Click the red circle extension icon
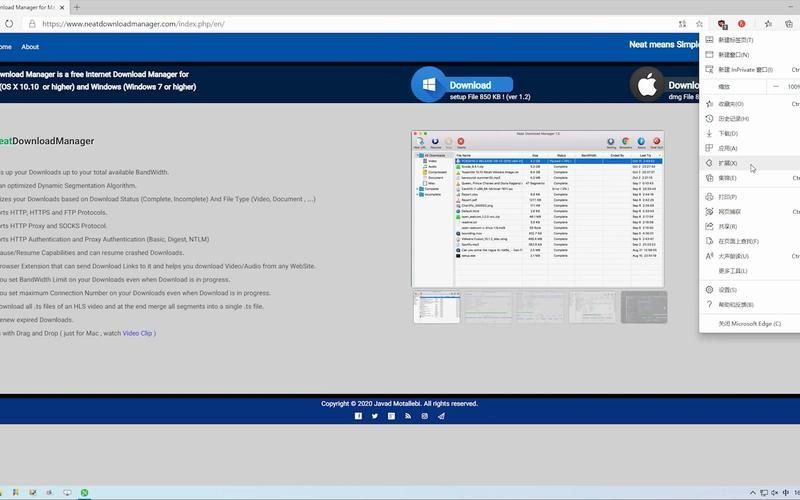The width and height of the screenshot is (800, 500). tap(742, 24)
